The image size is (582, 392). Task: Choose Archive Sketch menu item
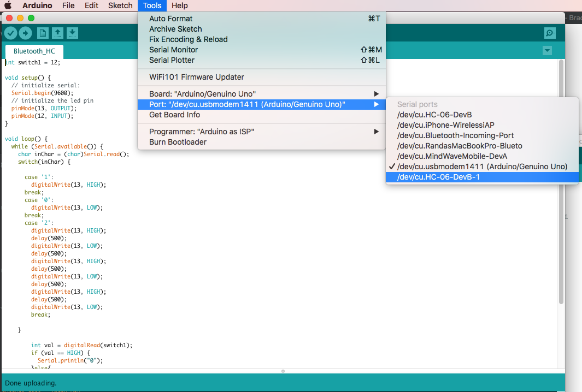261,29
